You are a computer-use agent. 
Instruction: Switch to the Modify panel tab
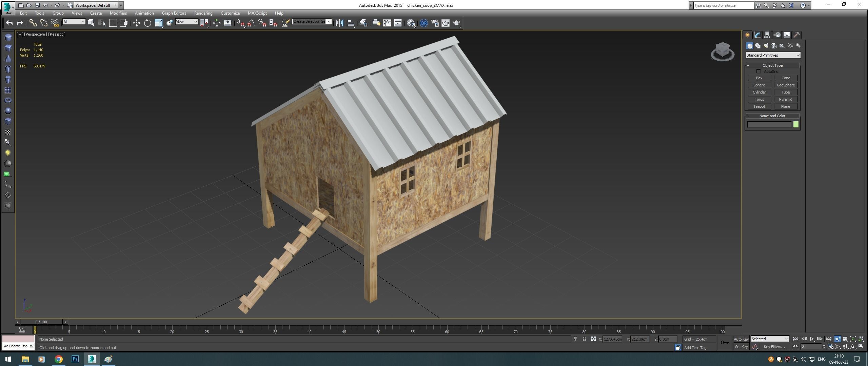(x=757, y=35)
